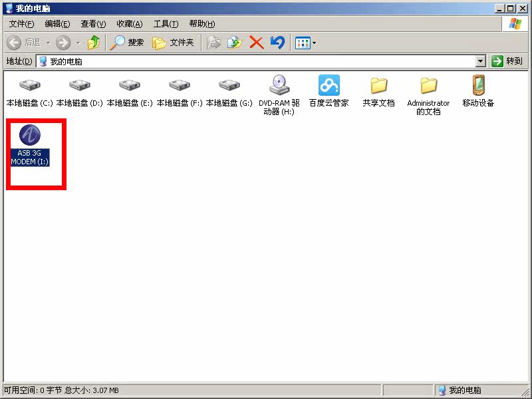Expand the Back button history arrow
532x399 pixels.
point(47,43)
